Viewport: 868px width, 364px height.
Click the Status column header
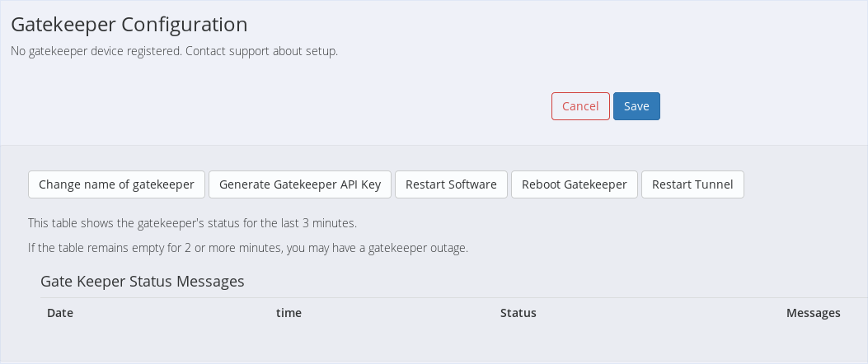[x=518, y=313]
